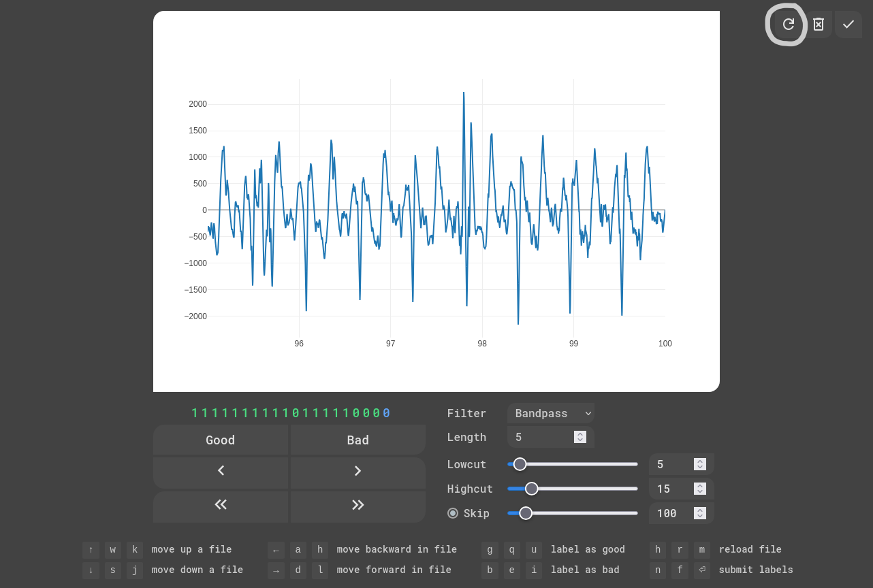Go to next segment with right chevron

click(x=358, y=471)
